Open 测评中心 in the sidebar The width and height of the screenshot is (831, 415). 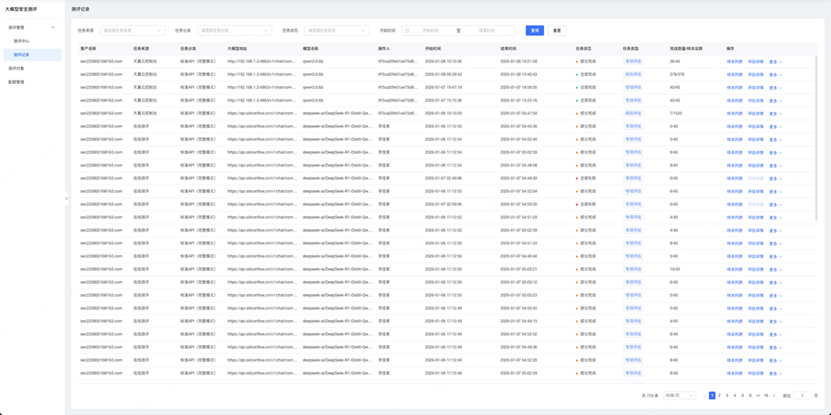coord(21,41)
